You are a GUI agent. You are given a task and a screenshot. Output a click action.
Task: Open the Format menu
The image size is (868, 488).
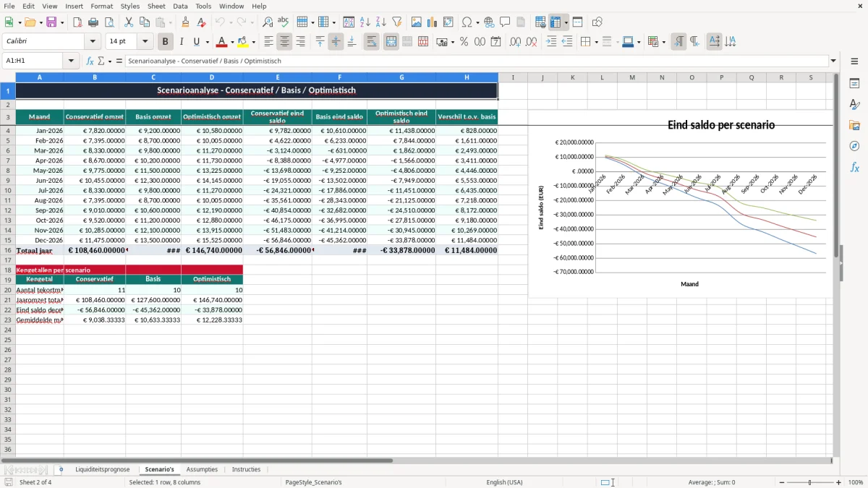[x=101, y=6]
